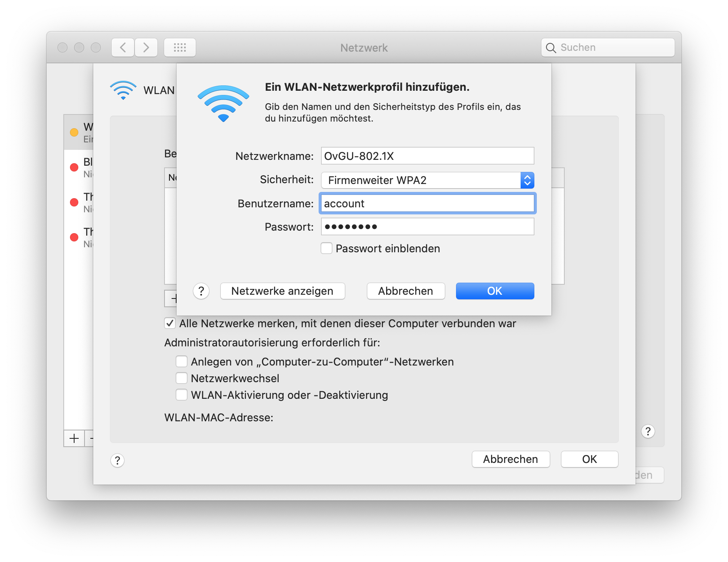Screen dimensions: 728x562
Task: Click the Wi-Fi icon in the dialog header
Action: point(223,103)
